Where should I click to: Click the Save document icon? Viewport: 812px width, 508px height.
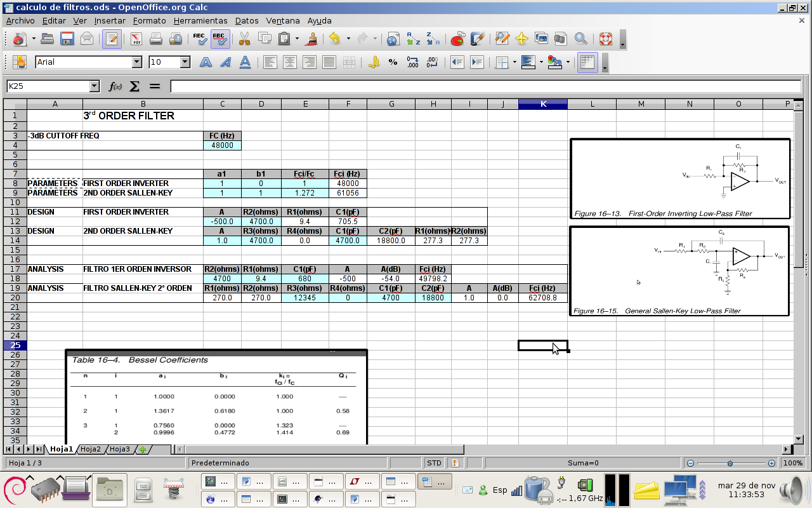67,39
